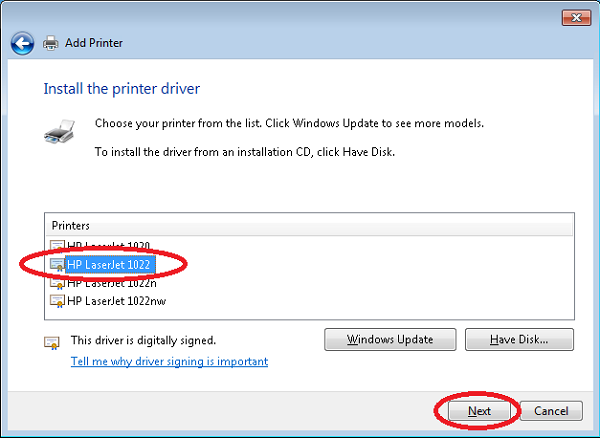This screenshot has width=600, height=438.
Task: Click the driver icon beside HP LaserJet 1022n
Action: pos(58,282)
